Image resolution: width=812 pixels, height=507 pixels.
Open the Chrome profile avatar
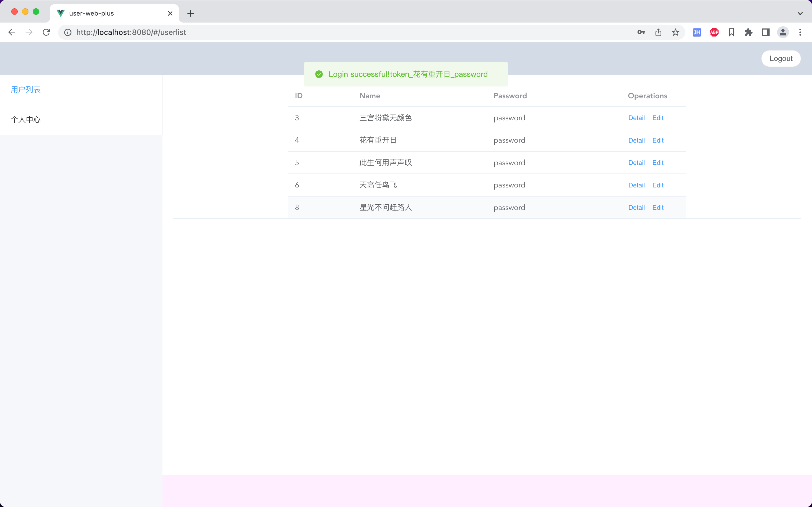tap(783, 32)
